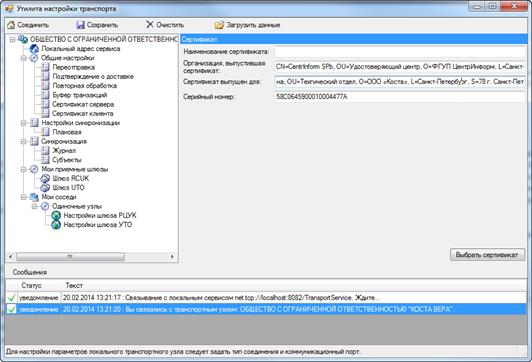Click the Серийный номер field
Image resolution: width=532 pixels, height=362 pixels.
[x=400, y=97]
